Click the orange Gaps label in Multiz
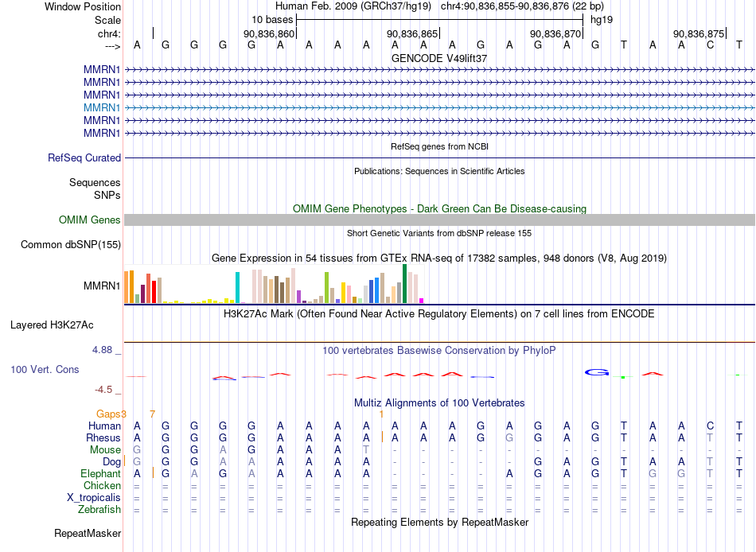This screenshot has width=756, height=552. click(109, 414)
